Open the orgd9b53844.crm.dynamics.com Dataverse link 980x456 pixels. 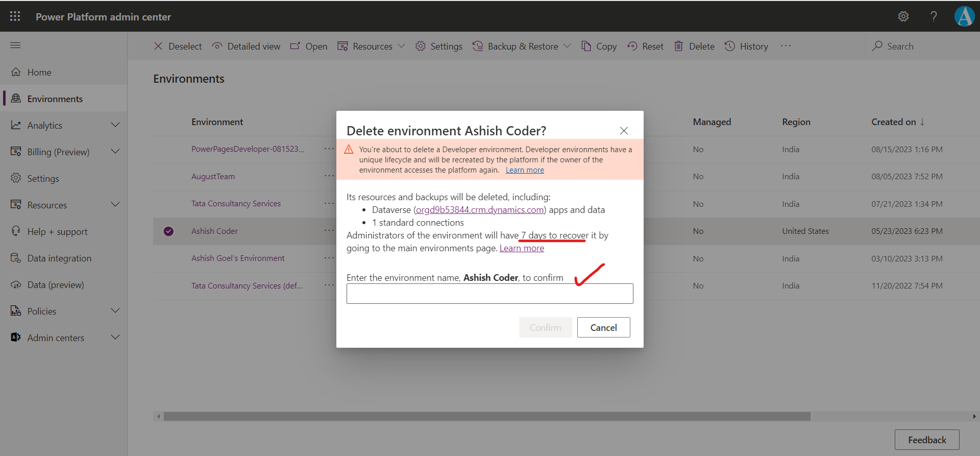479,210
